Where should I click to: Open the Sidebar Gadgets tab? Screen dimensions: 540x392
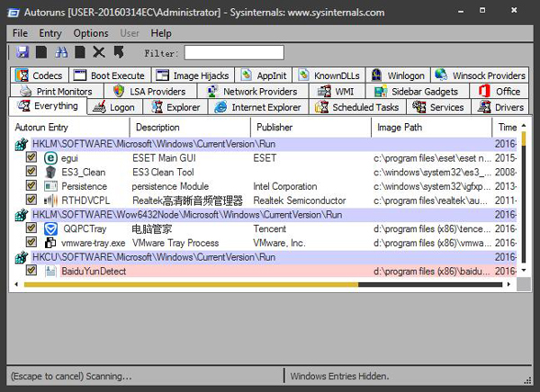pos(417,91)
